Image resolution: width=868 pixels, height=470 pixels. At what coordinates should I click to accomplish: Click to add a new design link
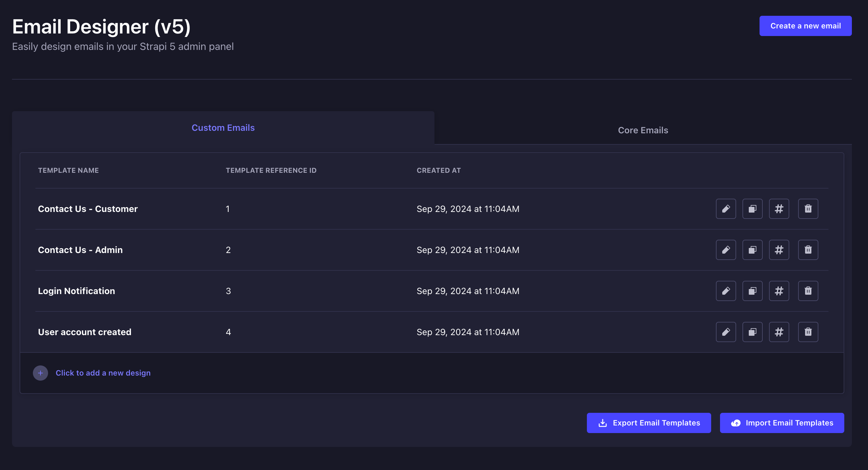point(103,373)
